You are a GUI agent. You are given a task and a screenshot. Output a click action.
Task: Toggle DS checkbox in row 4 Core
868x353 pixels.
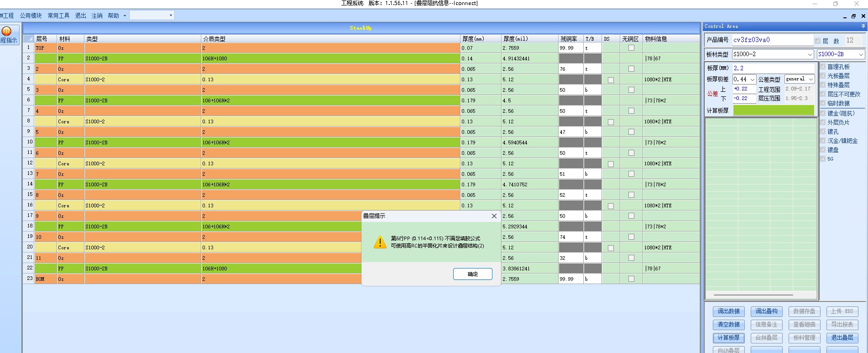(611, 80)
